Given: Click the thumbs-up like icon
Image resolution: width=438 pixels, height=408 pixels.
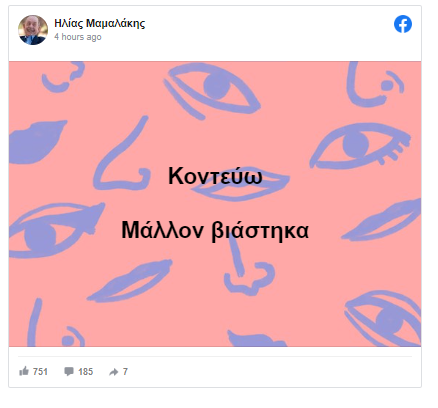Looking at the screenshot, I should tap(24, 371).
